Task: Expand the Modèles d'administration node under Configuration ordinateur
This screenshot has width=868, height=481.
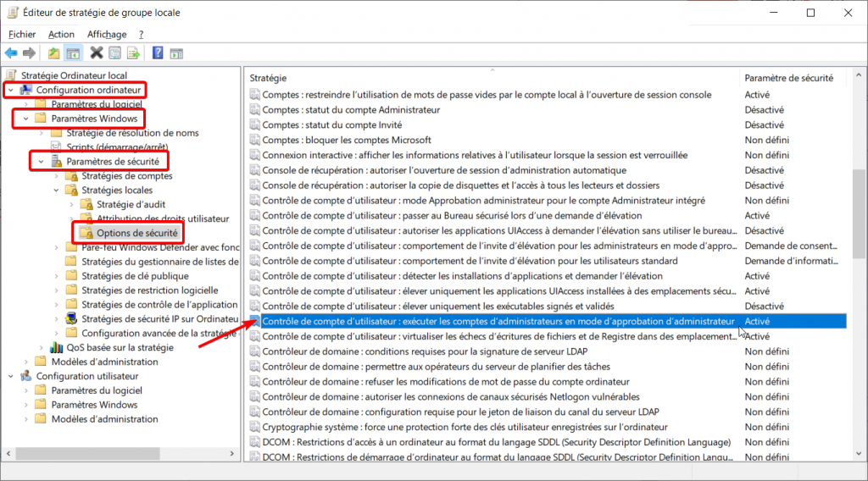Action: [x=25, y=362]
